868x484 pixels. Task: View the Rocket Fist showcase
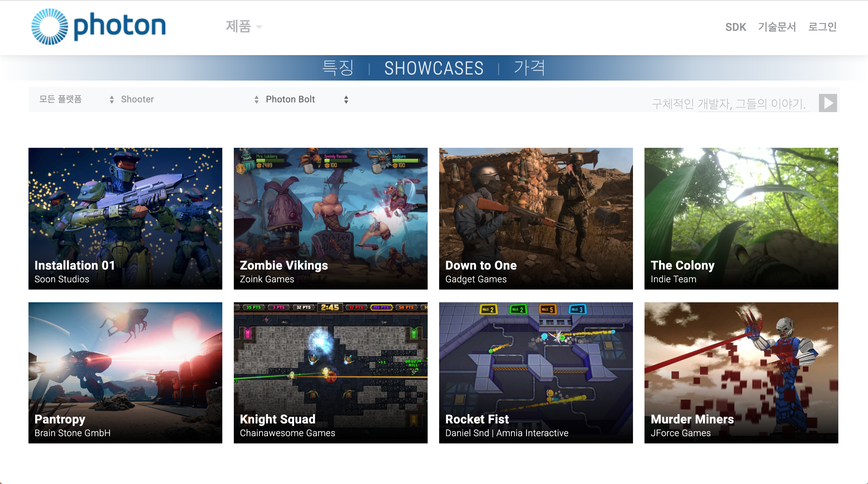point(536,373)
